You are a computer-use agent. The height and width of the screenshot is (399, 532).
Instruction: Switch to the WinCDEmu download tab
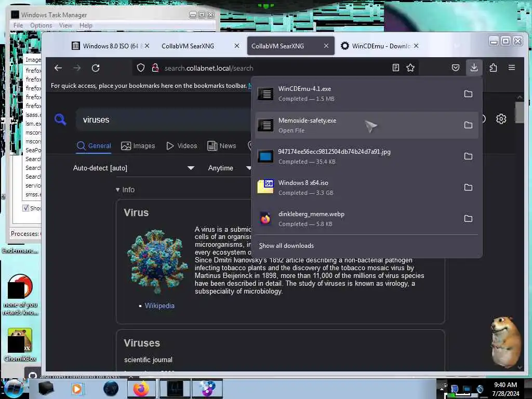point(380,46)
